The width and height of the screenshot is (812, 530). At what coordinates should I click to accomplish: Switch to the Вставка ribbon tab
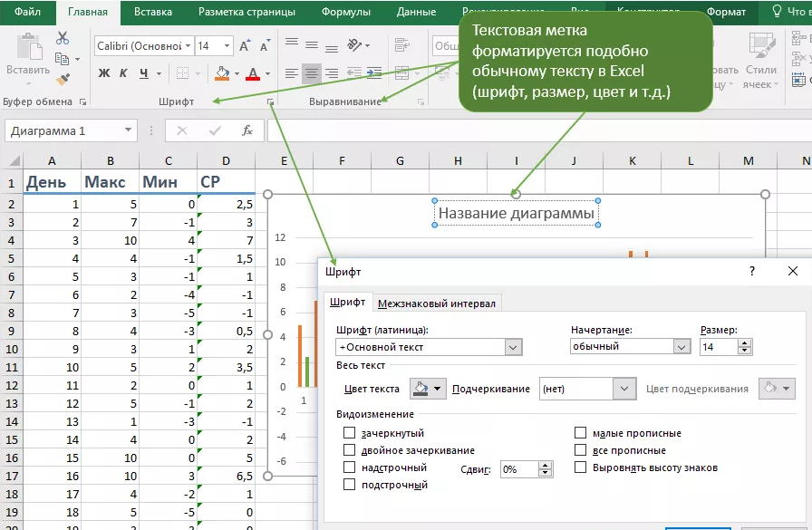[153, 12]
